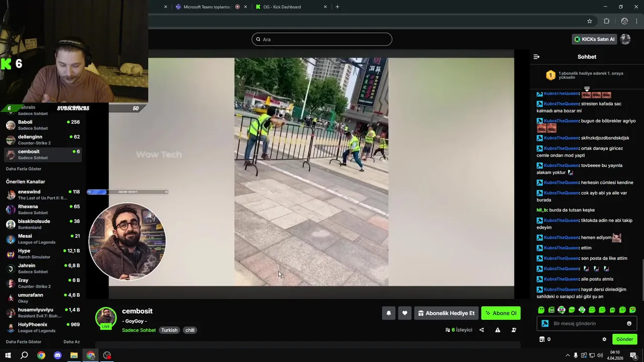Image resolution: width=644 pixels, height=362 pixels.
Task: Open the emoji picker in message box
Action: (x=629, y=323)
